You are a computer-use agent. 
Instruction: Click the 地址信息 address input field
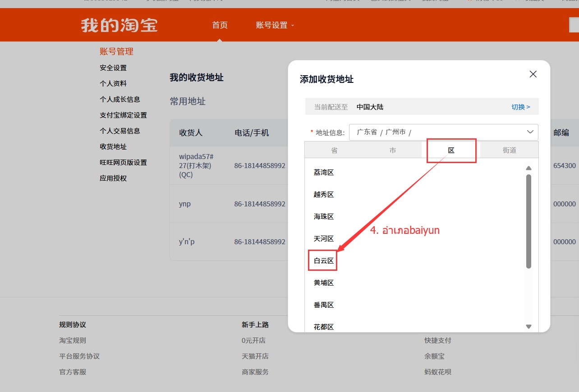[x=444, y=132]
